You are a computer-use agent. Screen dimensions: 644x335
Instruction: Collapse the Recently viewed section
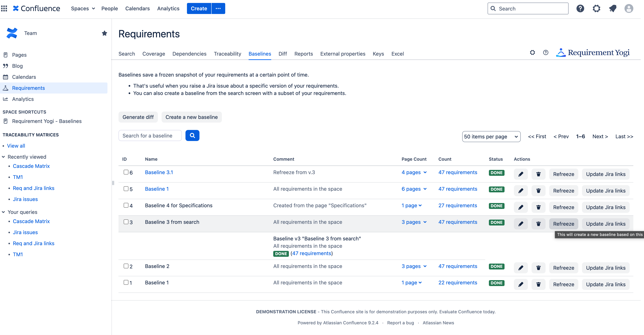[3, 157]
